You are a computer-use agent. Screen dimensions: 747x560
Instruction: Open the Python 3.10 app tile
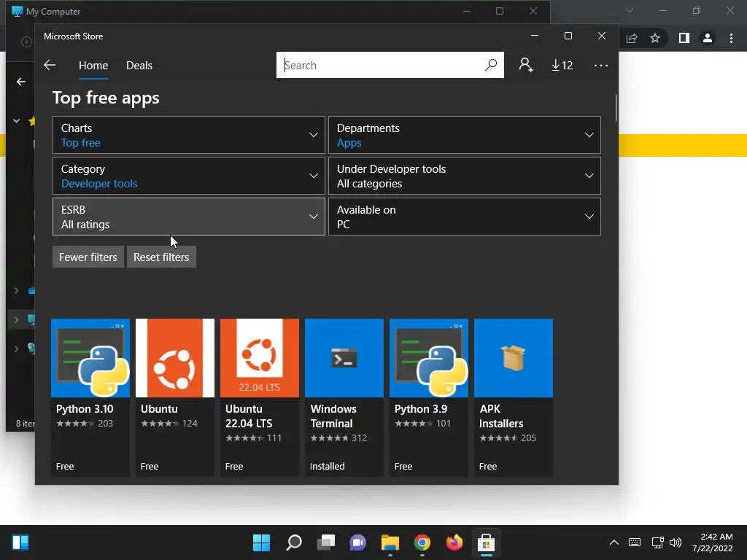click(90, 397)
